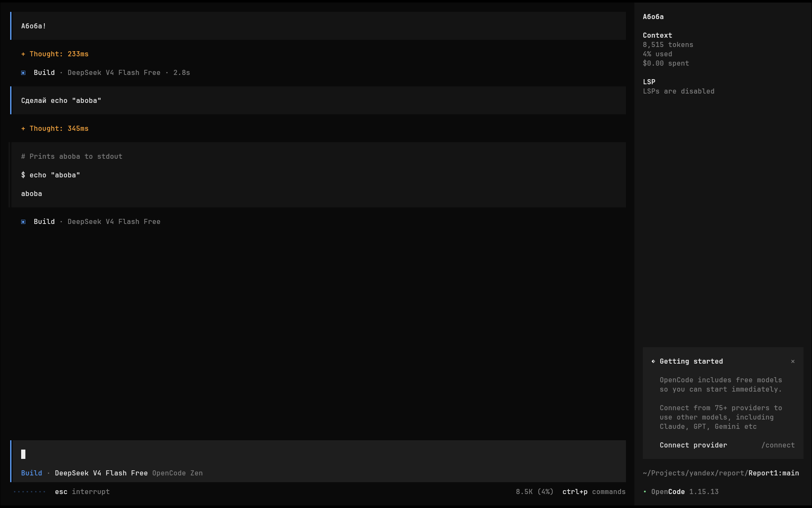This screenshot has width=812, height=508.
Task: Click the "LSPs are disabled" status
Action: 679,91
